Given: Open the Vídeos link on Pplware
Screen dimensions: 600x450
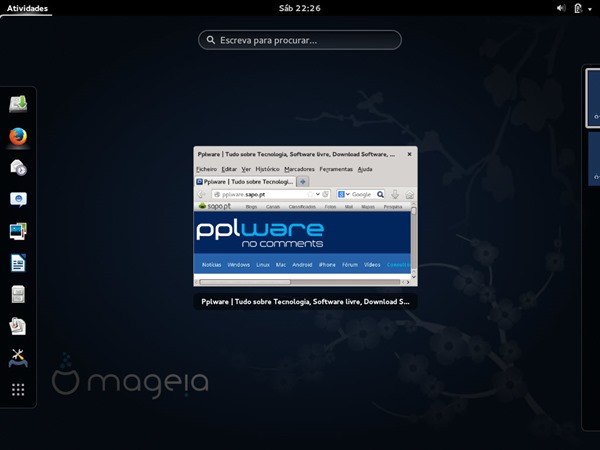Looking at the screenshot, I should [372, 265].
